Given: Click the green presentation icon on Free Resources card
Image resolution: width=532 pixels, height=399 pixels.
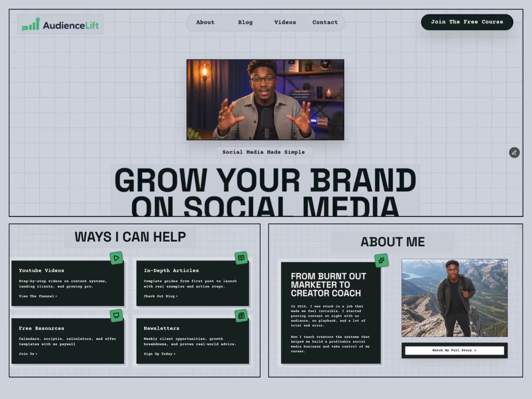Looking at the screenshot, I should 116,316.
